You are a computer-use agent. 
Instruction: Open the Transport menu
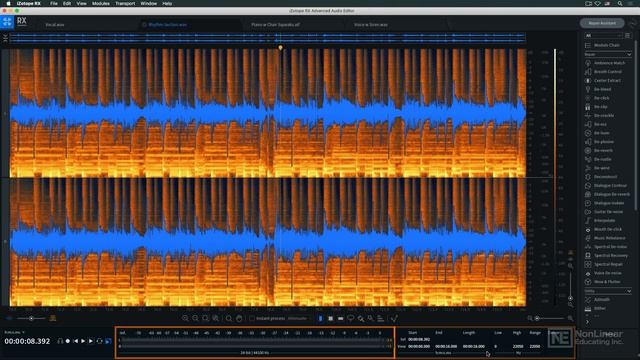point(125,3)
